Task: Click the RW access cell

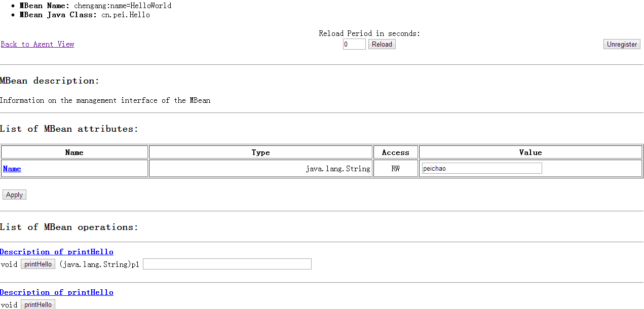Action: tap(395, 169)
